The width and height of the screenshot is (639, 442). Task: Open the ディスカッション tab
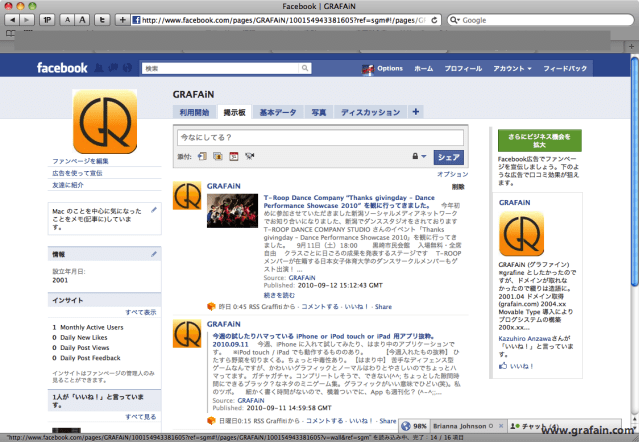click(x=370, y=112)
